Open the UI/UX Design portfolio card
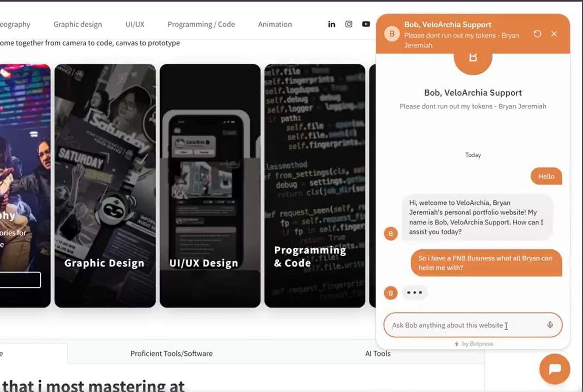Image resolution: width=583 pixels, height=392 pixels. pos(210,186)
